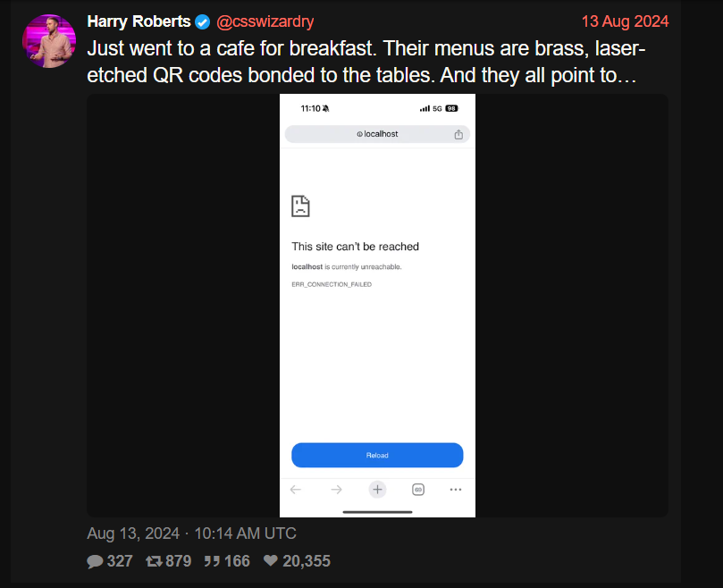Open the attached phone screenshot image
This screenshot has width=723, height=588.
[x=377, y=306]
